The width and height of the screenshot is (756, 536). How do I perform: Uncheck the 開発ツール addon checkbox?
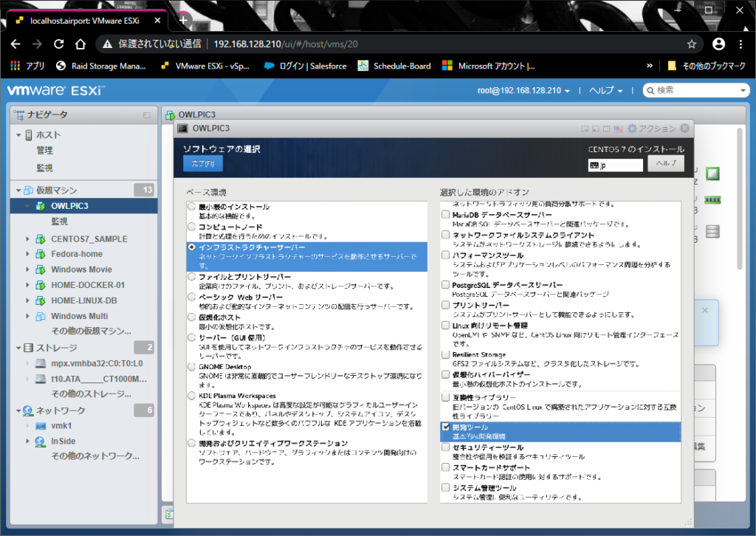[x=445, y=427]
